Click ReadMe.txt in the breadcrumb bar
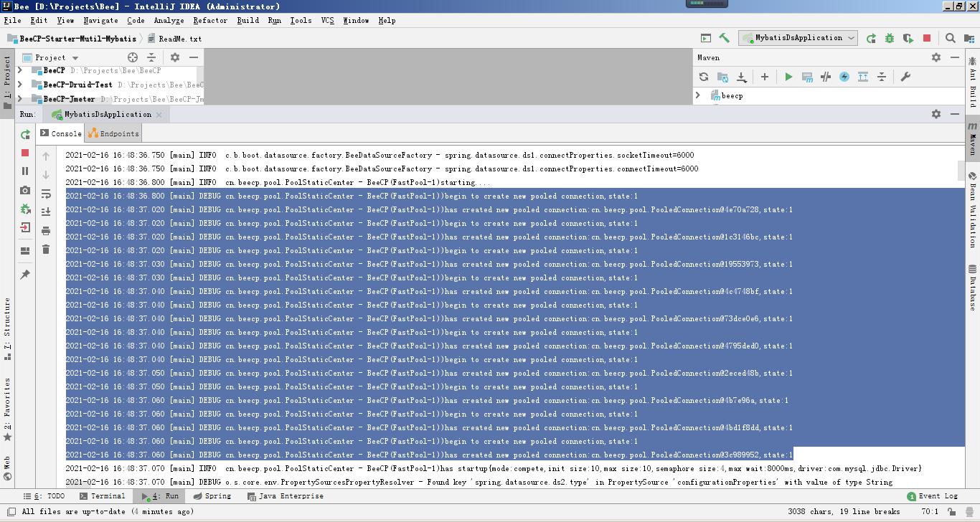This screenshot has width=980, height=522. click(175, 39)
